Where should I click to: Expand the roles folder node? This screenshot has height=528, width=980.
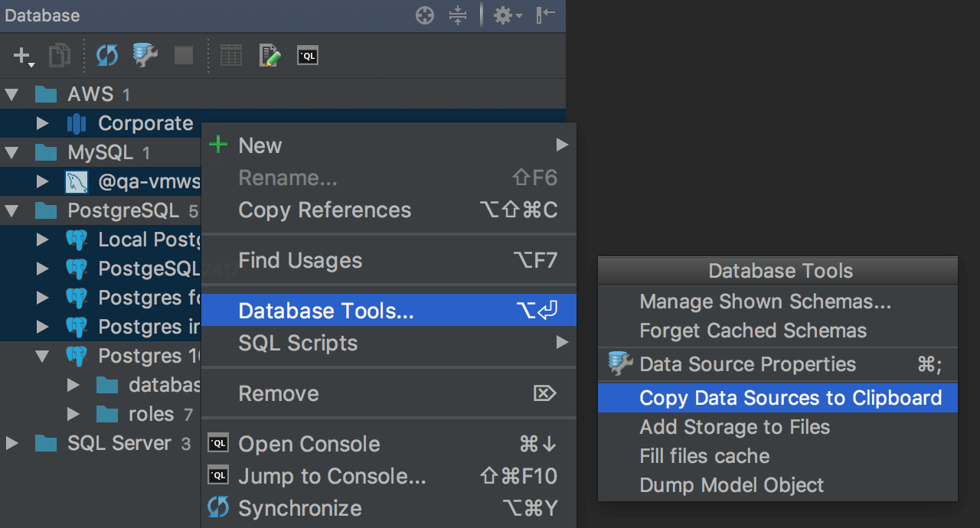tap(73, 414)
